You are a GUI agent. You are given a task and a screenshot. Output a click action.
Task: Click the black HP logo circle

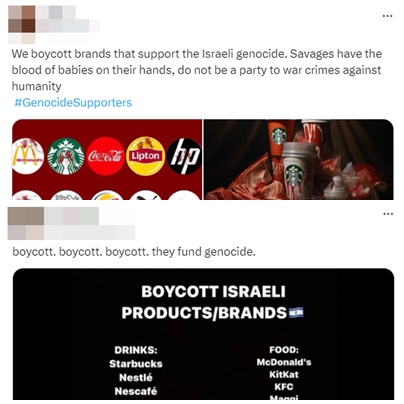pyautogui.click(x=184, y=156)
